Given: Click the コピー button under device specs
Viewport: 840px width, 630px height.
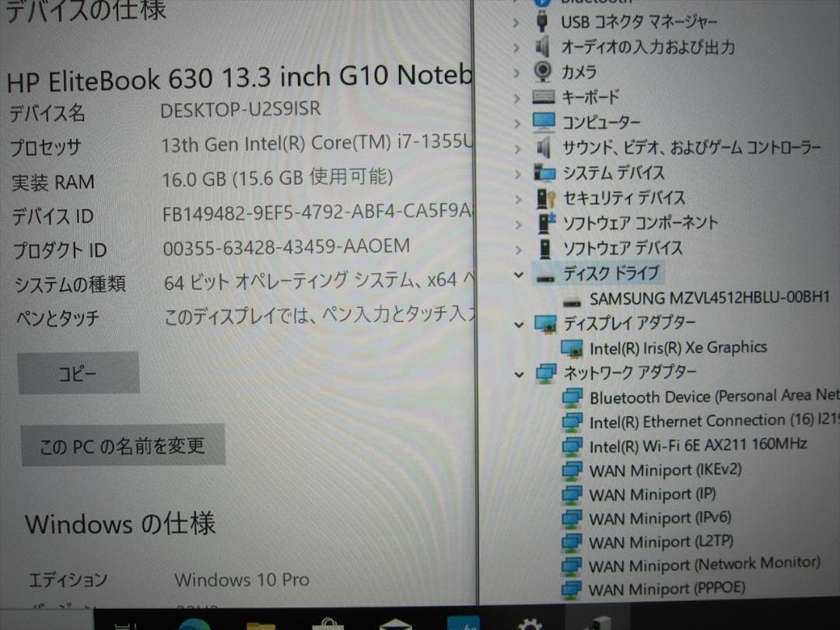Looking at the screenshot, I should [79, 373].
